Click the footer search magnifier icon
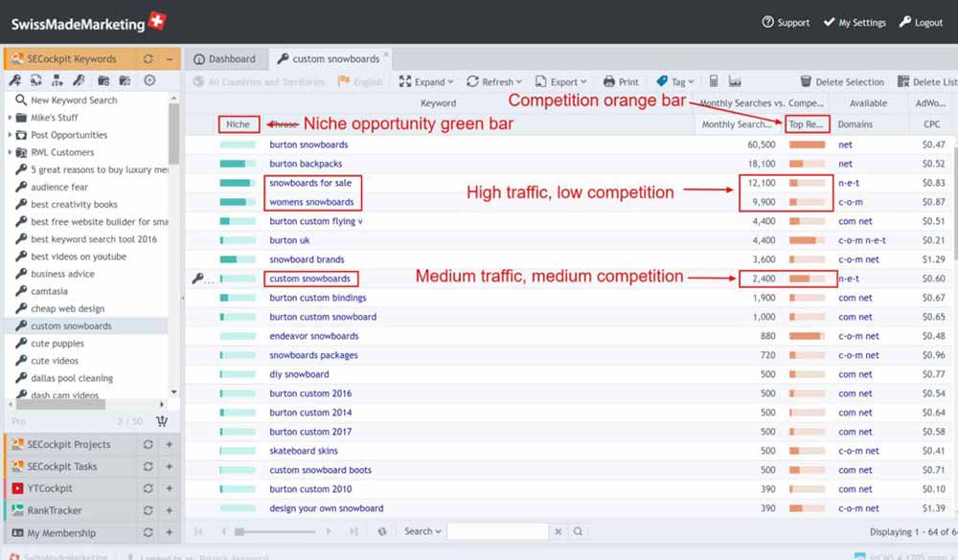Image resolution: width=958 pixels, height=560 pixels. [x=578, y=531]
